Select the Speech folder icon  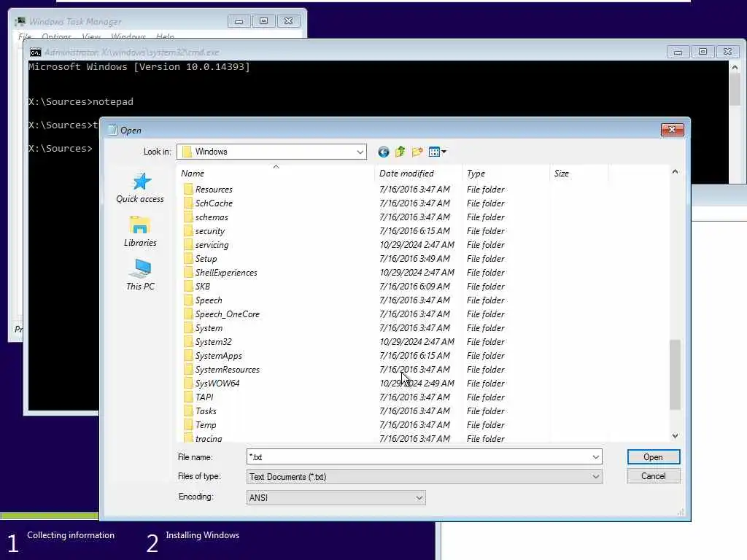click(x=188, y=300)
